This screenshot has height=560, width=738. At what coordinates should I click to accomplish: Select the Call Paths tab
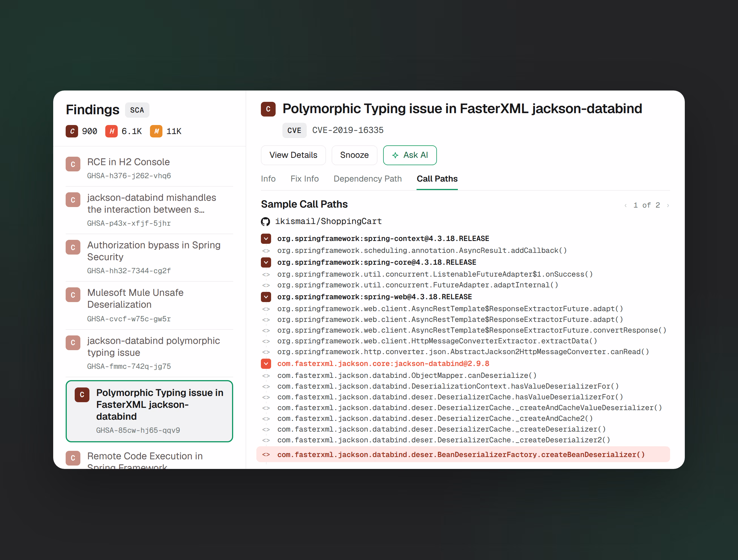click(437, 179)
